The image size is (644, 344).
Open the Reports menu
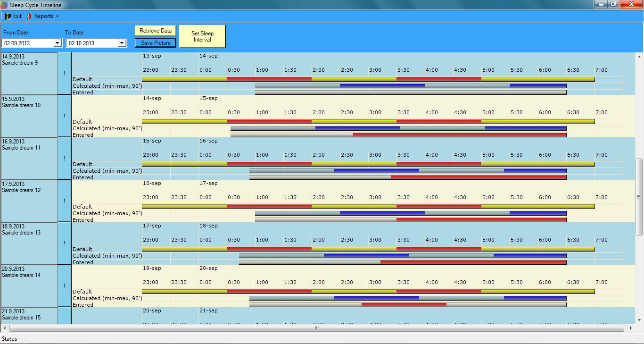[44, 16]
